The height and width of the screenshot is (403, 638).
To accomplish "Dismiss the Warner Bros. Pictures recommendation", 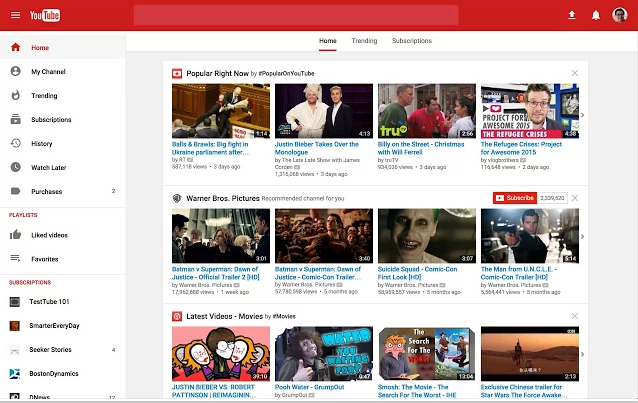I will 575,198.
